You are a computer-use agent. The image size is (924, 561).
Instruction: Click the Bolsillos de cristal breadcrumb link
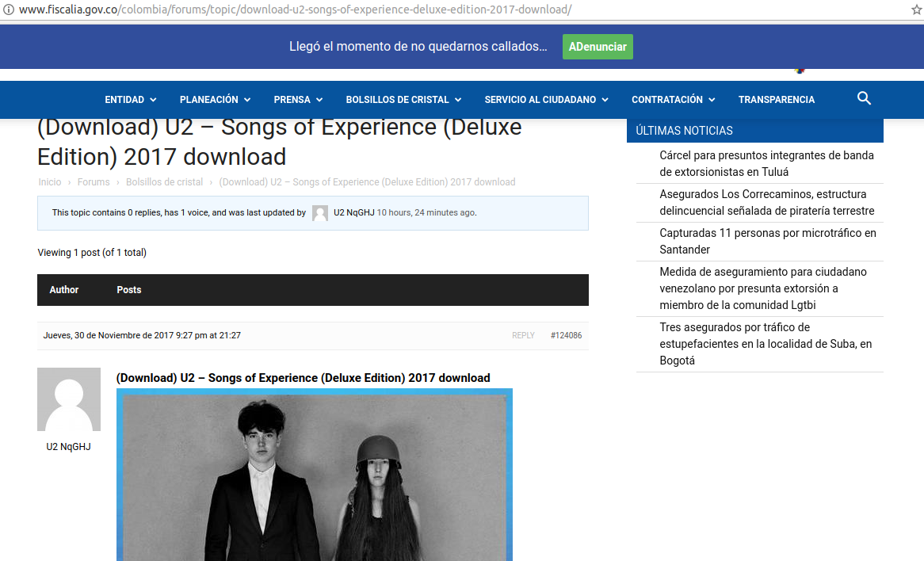pyautogui.click(x=164, y=182)
